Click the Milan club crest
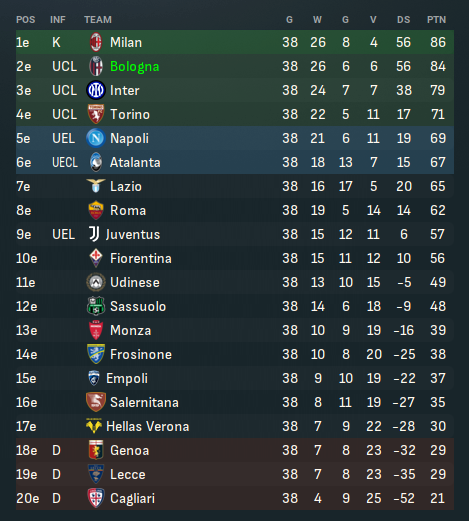Viewport: 469px width, 521px height. pyautogui.click(x=96, y=42)
